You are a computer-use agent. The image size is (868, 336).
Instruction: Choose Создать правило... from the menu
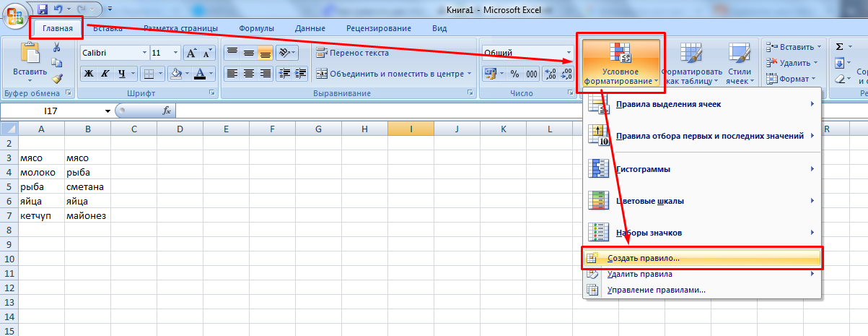[x=643, y=258]
